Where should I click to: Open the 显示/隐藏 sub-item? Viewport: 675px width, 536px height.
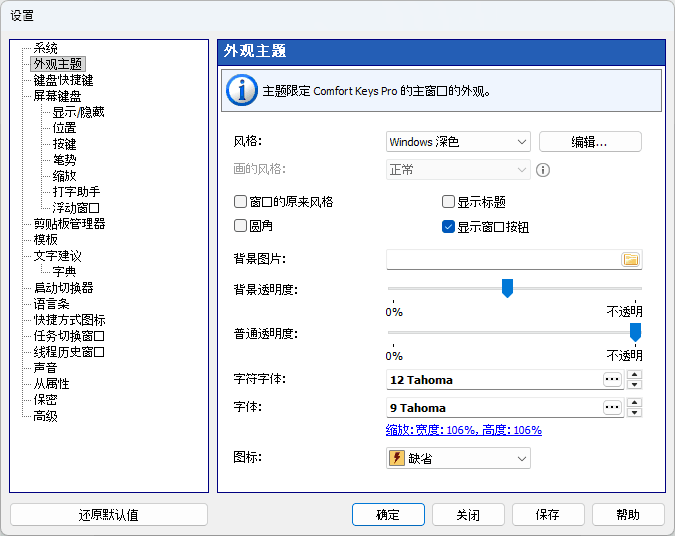coord(78,112)
